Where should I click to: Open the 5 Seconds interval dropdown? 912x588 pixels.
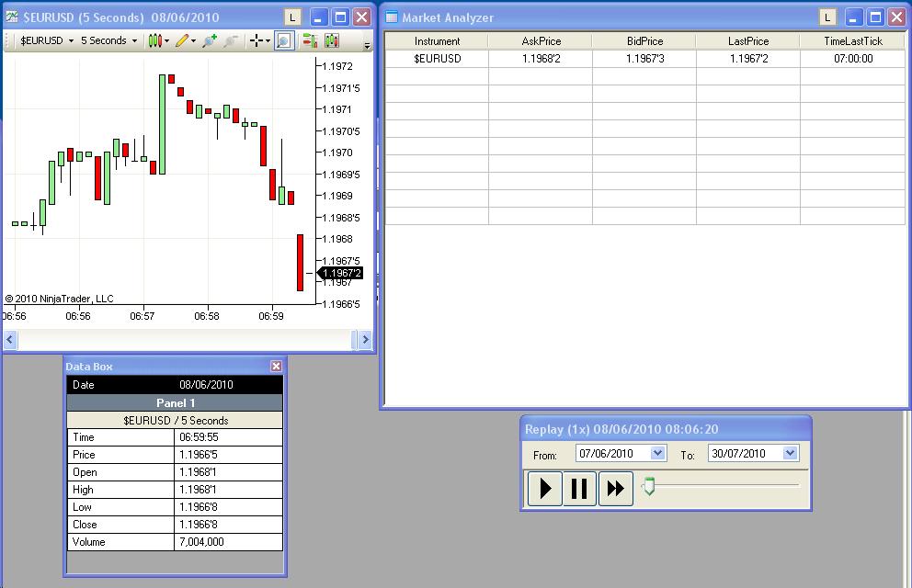click(x=108, y=40)
